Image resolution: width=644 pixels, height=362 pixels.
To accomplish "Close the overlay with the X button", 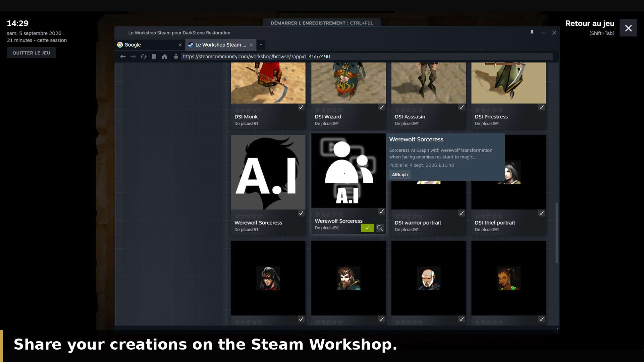I will [628, 28].
